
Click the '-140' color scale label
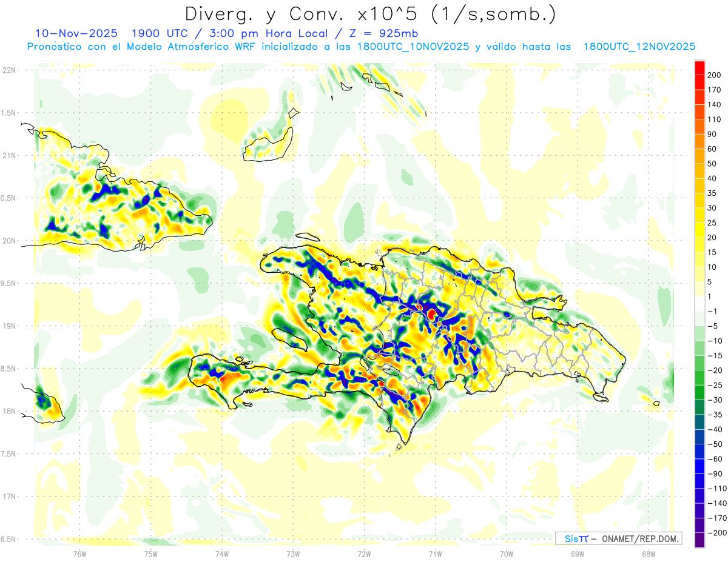716,503
